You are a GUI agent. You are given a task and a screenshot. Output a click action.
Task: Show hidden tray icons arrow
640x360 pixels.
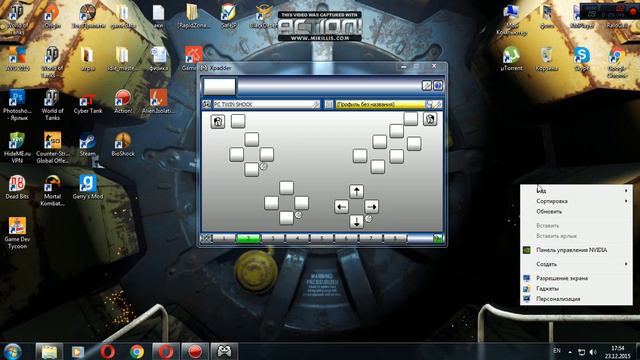pos(570,351)
